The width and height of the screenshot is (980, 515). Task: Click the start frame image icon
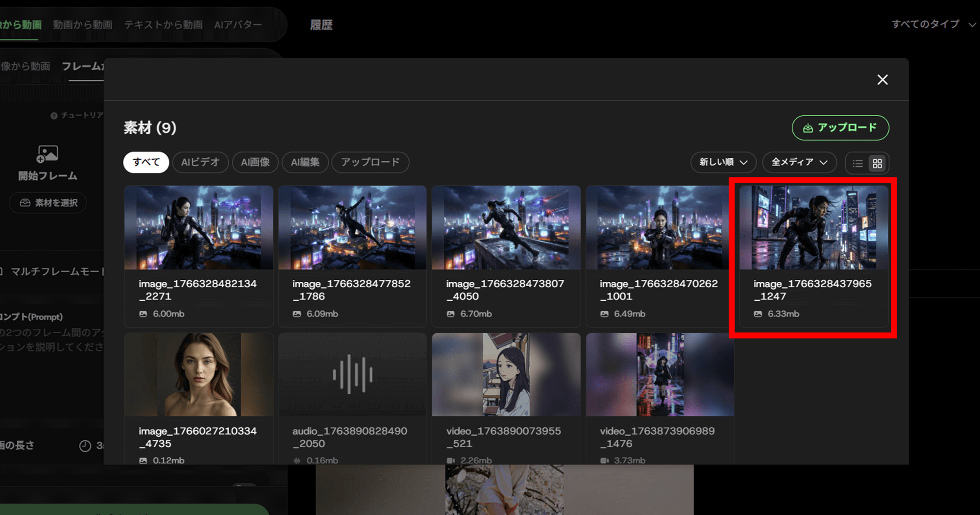point(48,154)
